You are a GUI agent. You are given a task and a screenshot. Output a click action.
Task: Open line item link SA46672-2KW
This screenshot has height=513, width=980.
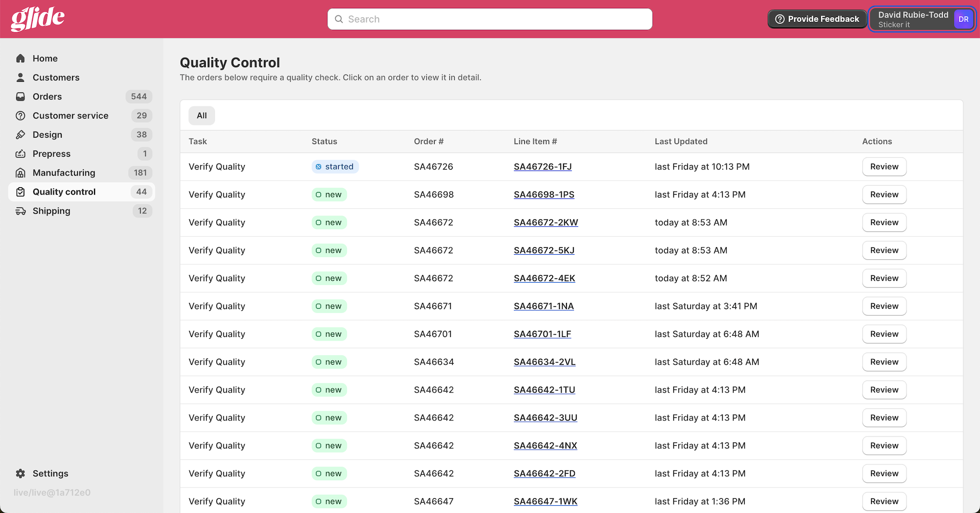(x=546, y=222)
